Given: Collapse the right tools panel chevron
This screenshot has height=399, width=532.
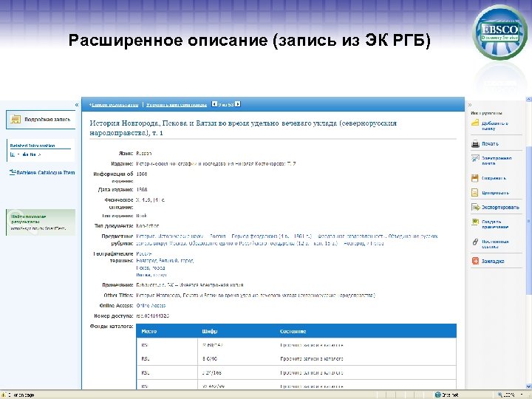Looking at the screenshot, I should (470, 105).
